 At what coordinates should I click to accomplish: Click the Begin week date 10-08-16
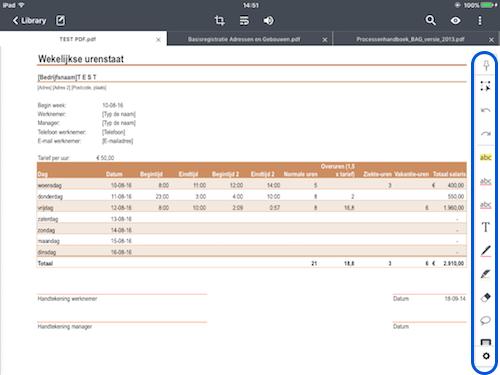[x=113, y=105]
